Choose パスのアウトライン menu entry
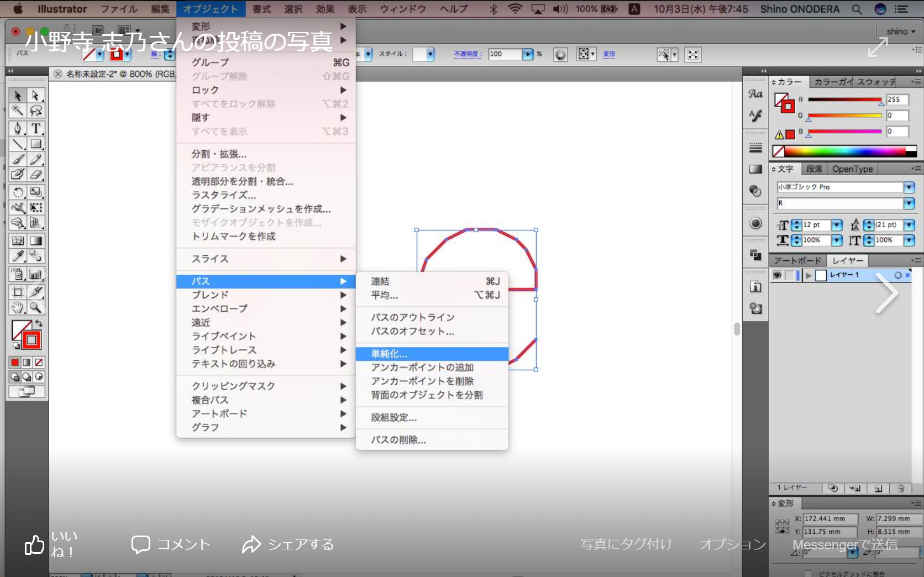Viewport: 924px width, 577px height. [432, 317]
